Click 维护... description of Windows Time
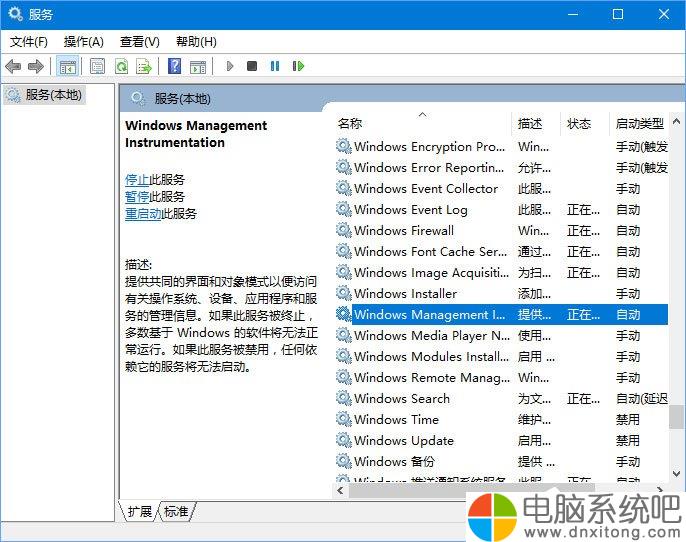Viewport: 686px width, 542px height. coord(534,420)
